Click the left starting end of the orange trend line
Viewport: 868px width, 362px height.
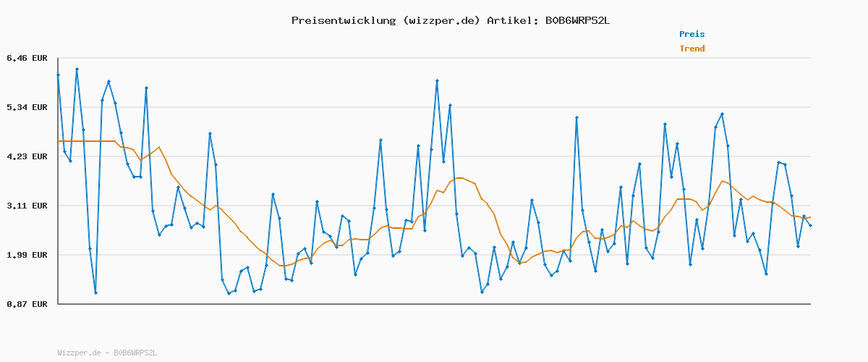pos(58,141)
